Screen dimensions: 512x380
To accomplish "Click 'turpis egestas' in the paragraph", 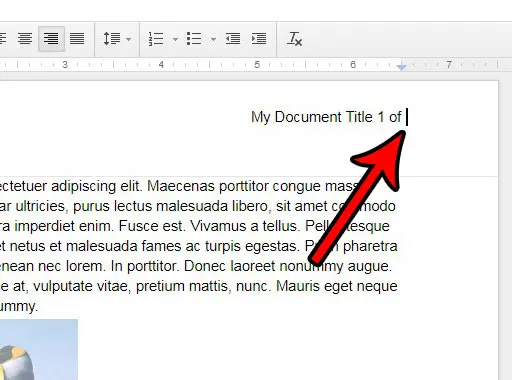I will pos(252,246).
